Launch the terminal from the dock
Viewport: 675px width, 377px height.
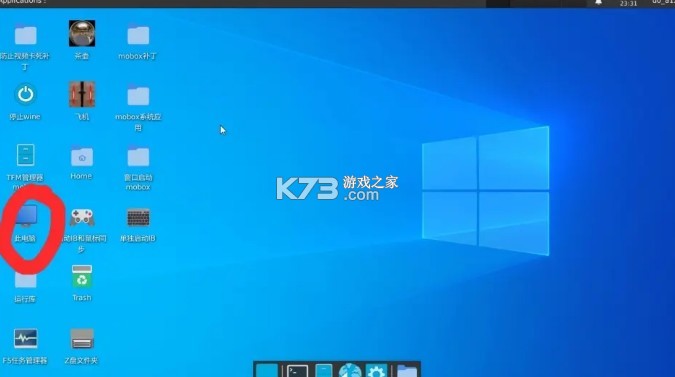(297, 371)
